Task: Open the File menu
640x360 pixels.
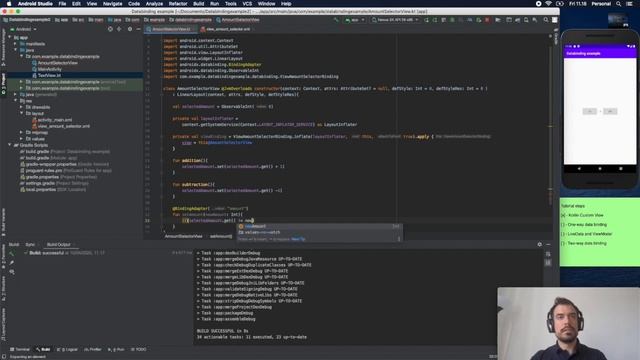Action: (62, 4)
